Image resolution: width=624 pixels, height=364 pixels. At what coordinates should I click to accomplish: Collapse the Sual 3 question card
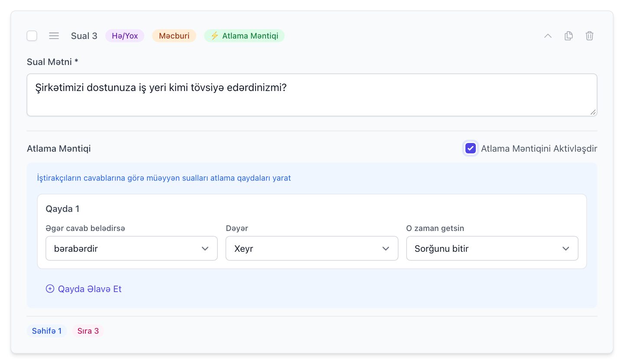click(x=548, y=36)
